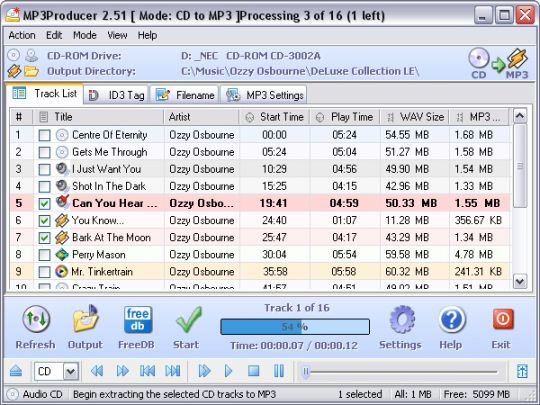
Task: Click the CD drive disc icon near CD-ROM Drive label
Action: tap(13, 55)
